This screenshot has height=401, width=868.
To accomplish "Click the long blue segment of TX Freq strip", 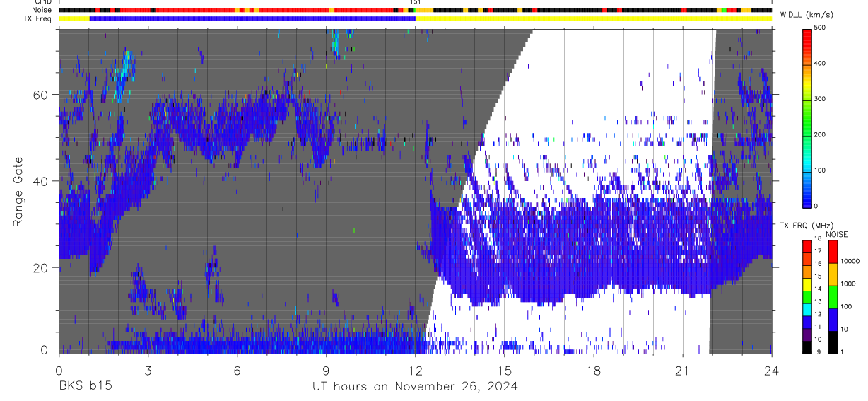I will tap(253, 18).
